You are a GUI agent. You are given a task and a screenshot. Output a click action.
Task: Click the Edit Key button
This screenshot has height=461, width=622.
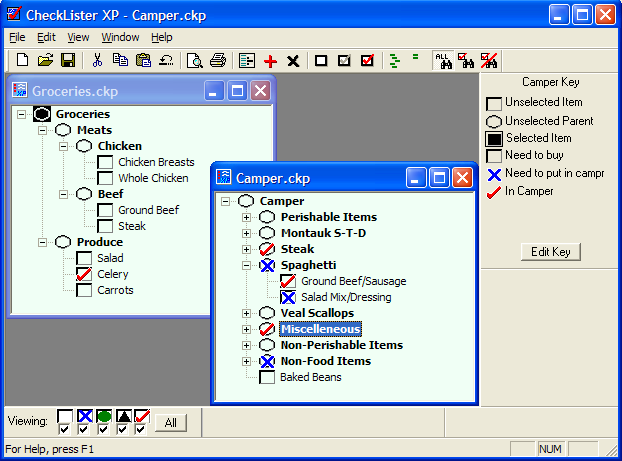551,252
